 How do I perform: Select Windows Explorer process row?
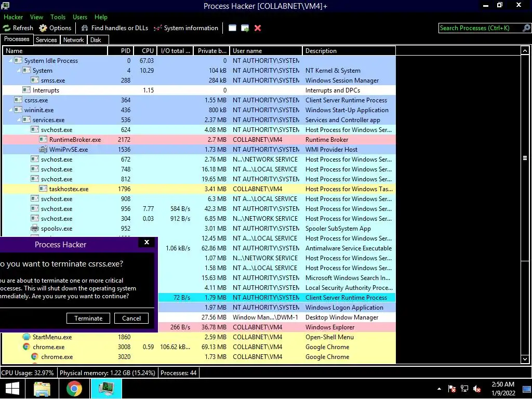click(x=276, y=327)
